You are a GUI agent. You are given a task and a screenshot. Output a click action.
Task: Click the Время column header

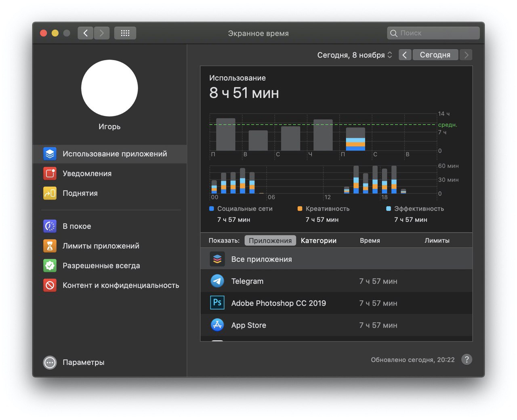tap(370, 241)
